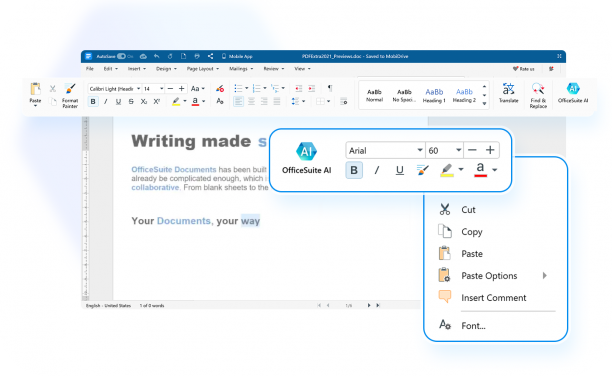Screen dimensions: 612x376
Task: Apply strikethrough from the ribbon
Action: 131,102
